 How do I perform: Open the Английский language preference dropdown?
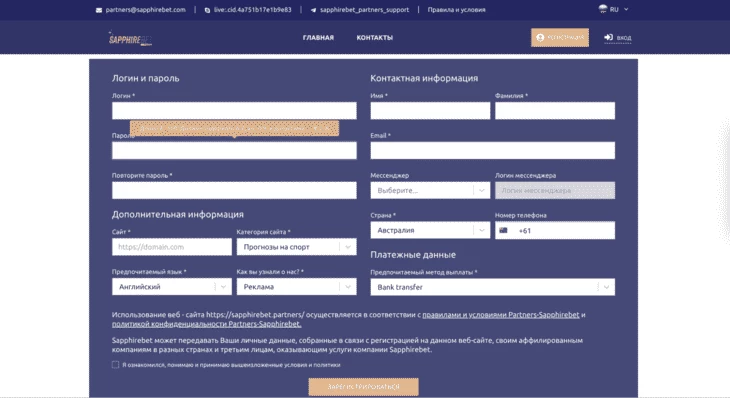172,287
